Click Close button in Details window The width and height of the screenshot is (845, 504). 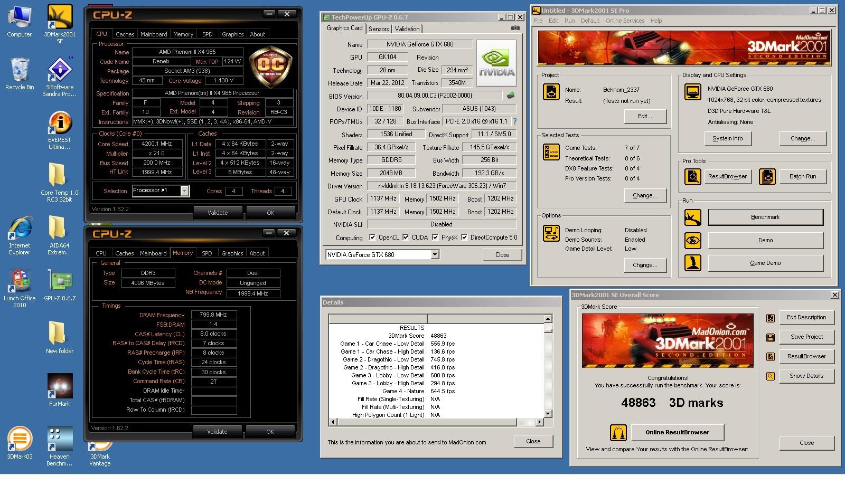click(533, 442)
